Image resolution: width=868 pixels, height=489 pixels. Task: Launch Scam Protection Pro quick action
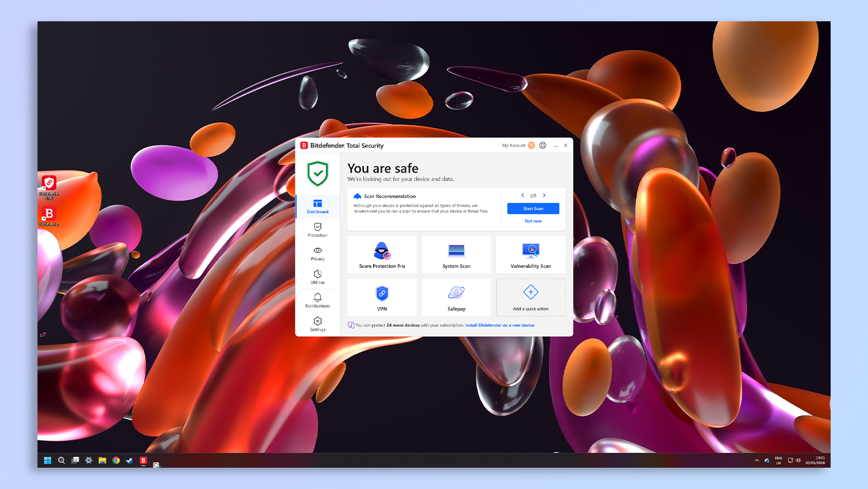click(x=382, y=254)
